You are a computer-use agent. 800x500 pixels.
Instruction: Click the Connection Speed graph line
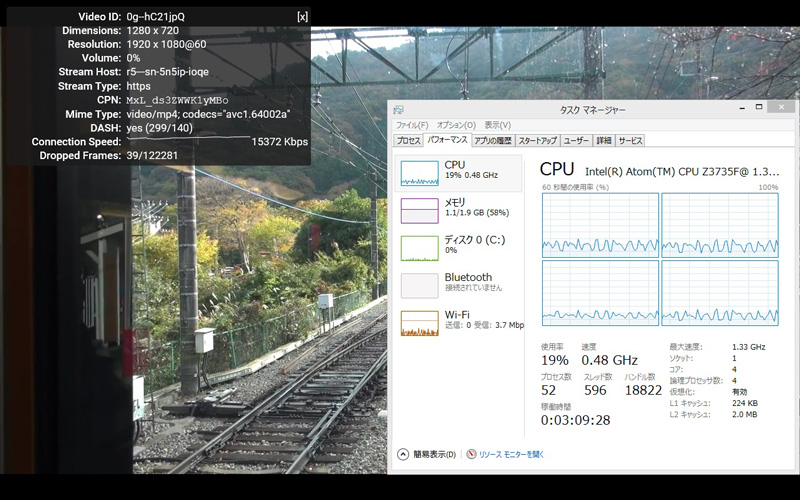[x=188, y=138]
